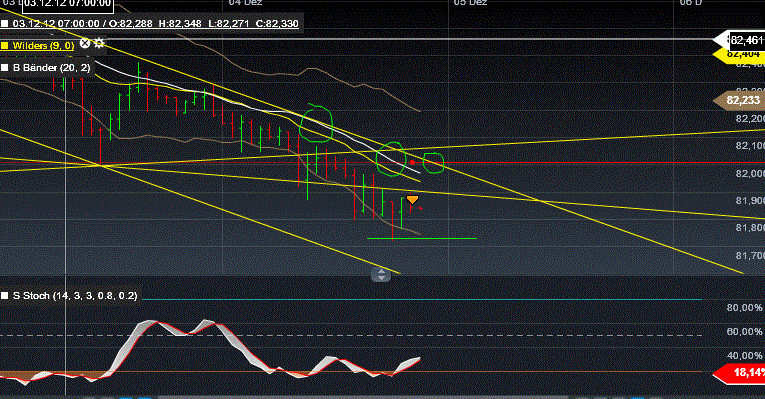Remove the Wilders indicator with its X icon

85,43
